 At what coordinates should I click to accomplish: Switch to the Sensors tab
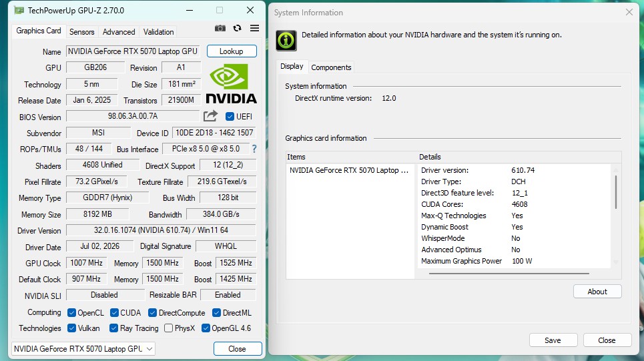pyautogui.click(x=81, y=31)
